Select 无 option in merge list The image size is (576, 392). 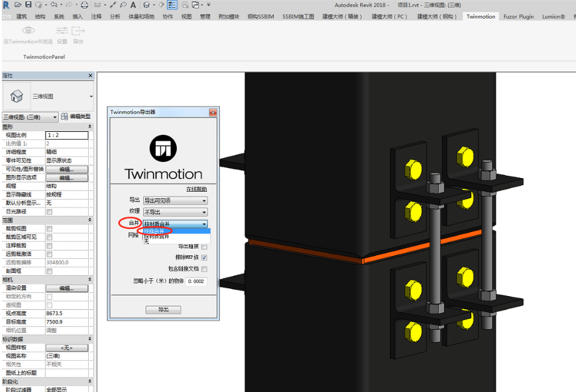tap(177, 242)
